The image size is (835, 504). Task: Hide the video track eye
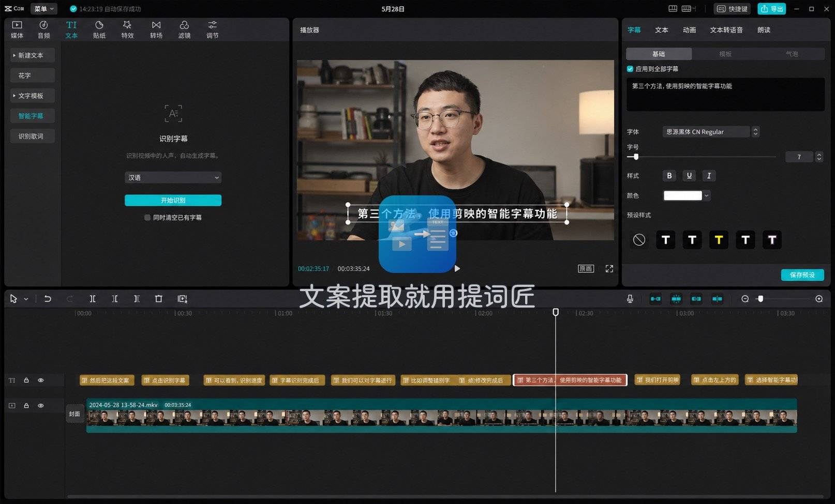point(41,406)
